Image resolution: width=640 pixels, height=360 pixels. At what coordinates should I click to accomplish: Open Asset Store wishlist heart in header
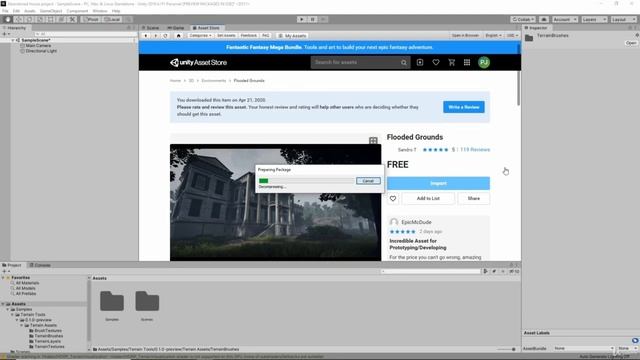[x=436, y=62]
